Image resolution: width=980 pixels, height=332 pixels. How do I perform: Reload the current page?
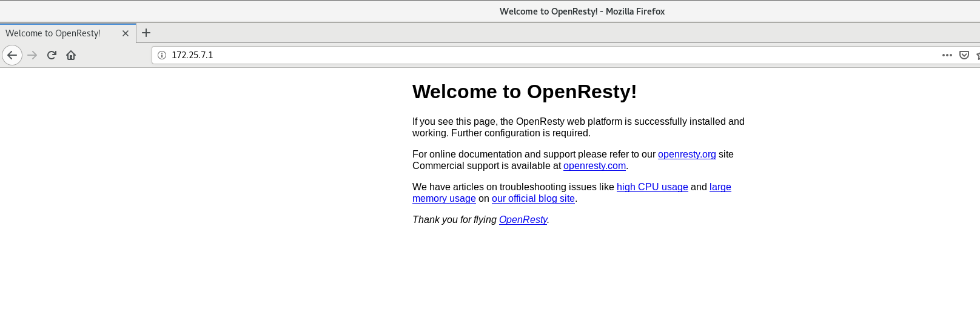(x=52, y=55)
